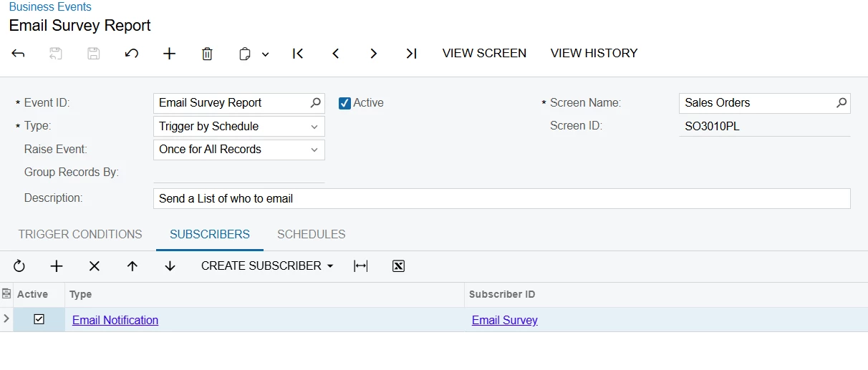The width and height of the screenshot is (868, 370).
Task: Open the Create Subscriber dropdown menu
Action: pos(267,266)
